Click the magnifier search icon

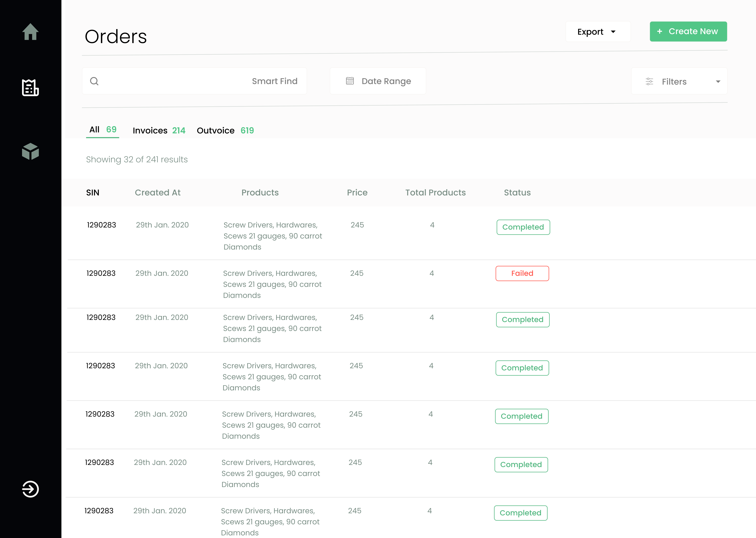click(94, 81)
